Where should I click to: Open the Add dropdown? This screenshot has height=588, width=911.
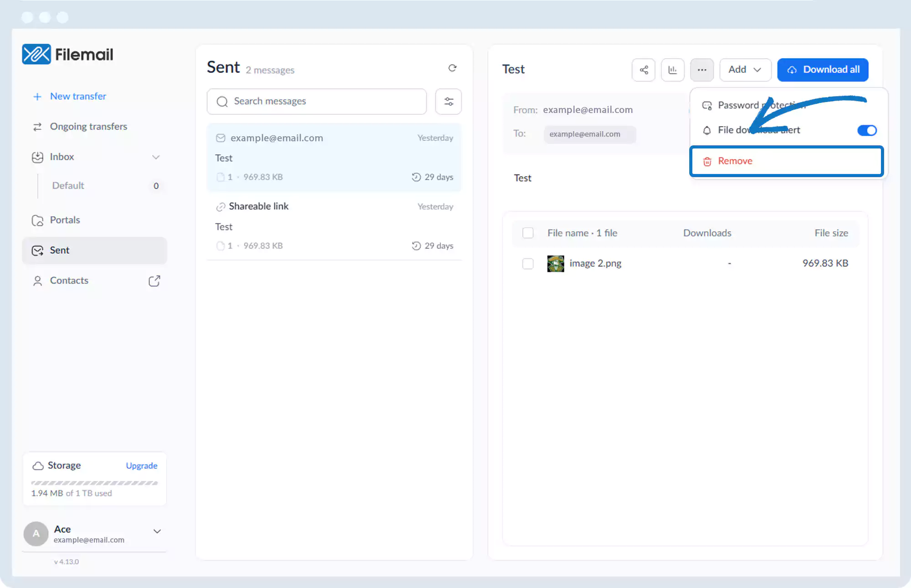coord(745,70)
